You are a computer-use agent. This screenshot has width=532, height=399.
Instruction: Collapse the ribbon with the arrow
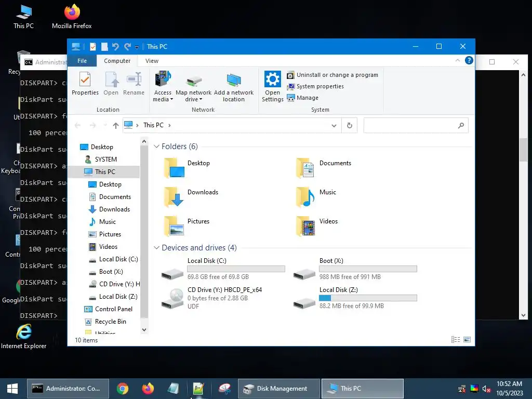point(457,60)
